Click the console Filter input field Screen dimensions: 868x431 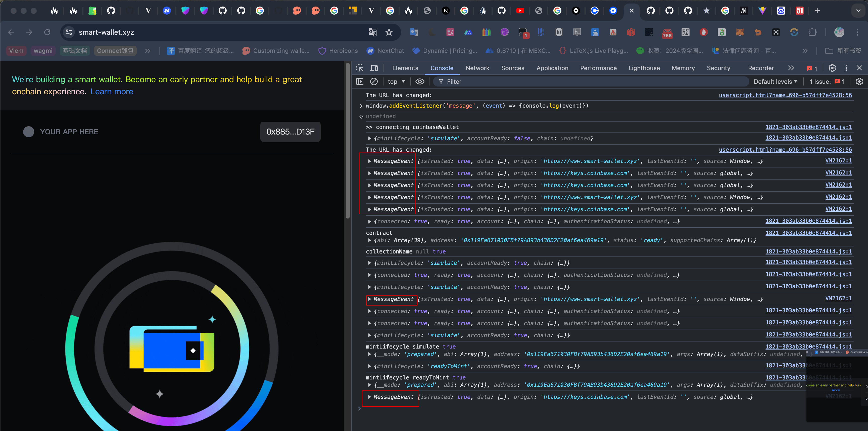point(591,82)
